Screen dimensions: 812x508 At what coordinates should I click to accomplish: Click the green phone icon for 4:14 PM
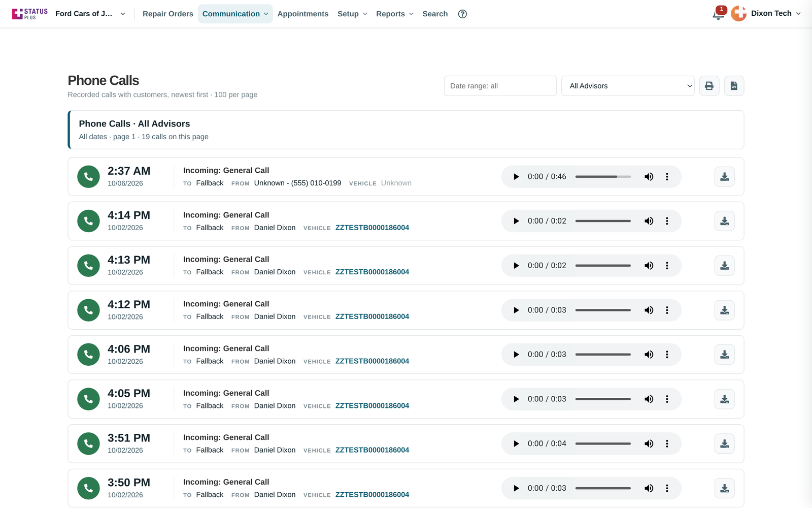(88, 221)
